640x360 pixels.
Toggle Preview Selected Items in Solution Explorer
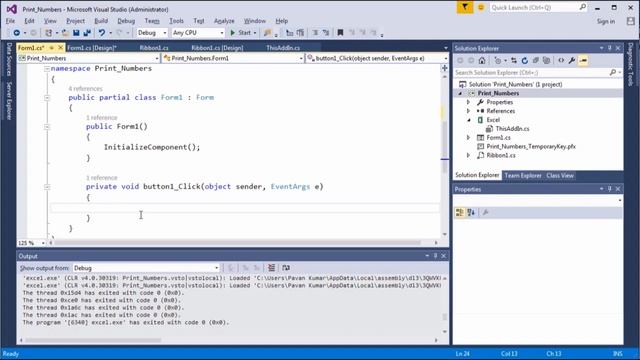tap(583, 60)
